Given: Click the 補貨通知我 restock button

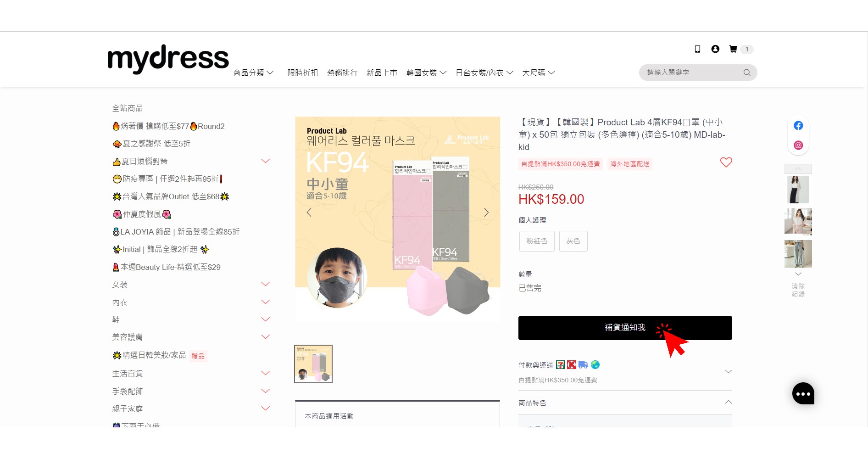Looking at the screenshot, I should click(625, 328).
